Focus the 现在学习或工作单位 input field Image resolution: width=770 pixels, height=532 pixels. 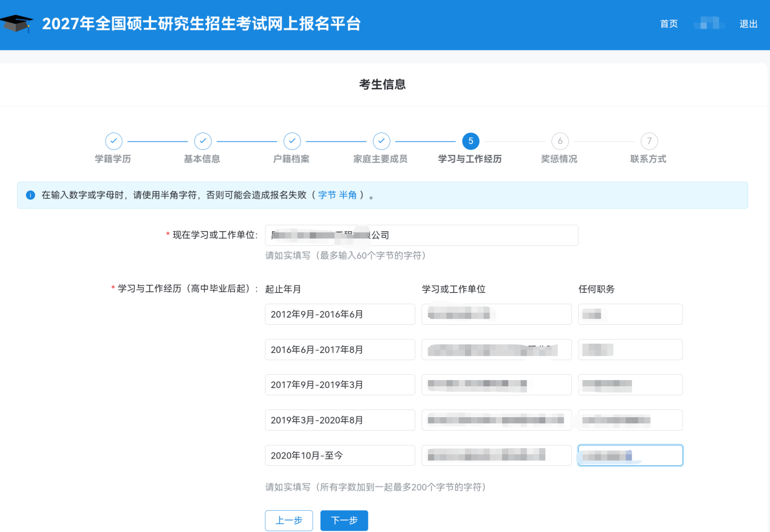(x=421, y=235)
